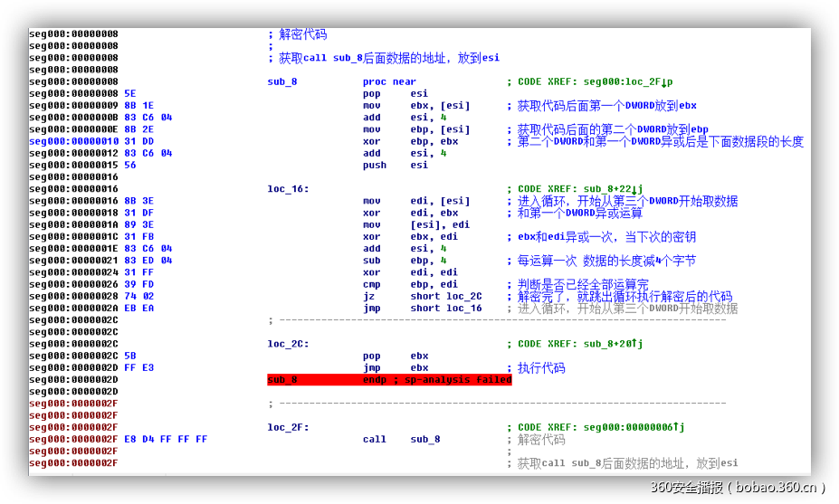Click the comment '执行代码'
The image size is (839, 504).
[x=541, y=368]
